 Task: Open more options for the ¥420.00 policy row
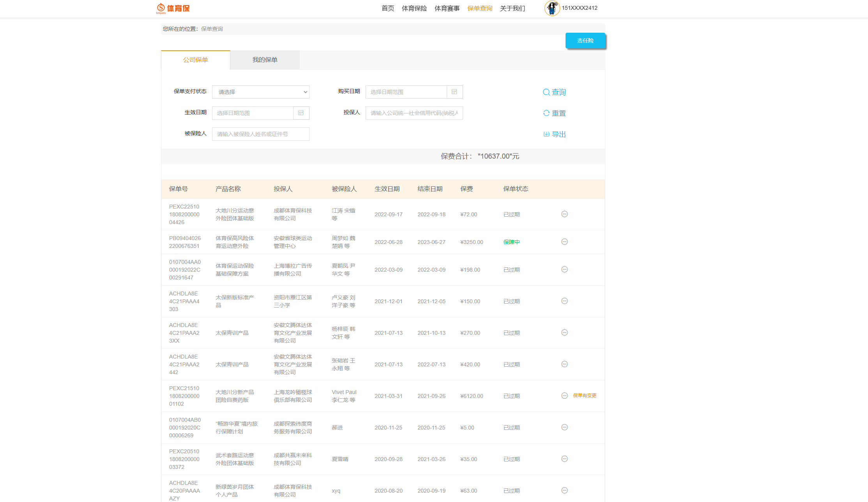pos(564,364)
